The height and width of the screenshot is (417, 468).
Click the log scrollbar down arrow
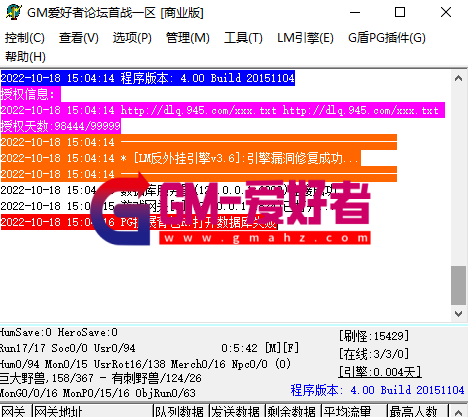tap(458, 314)
